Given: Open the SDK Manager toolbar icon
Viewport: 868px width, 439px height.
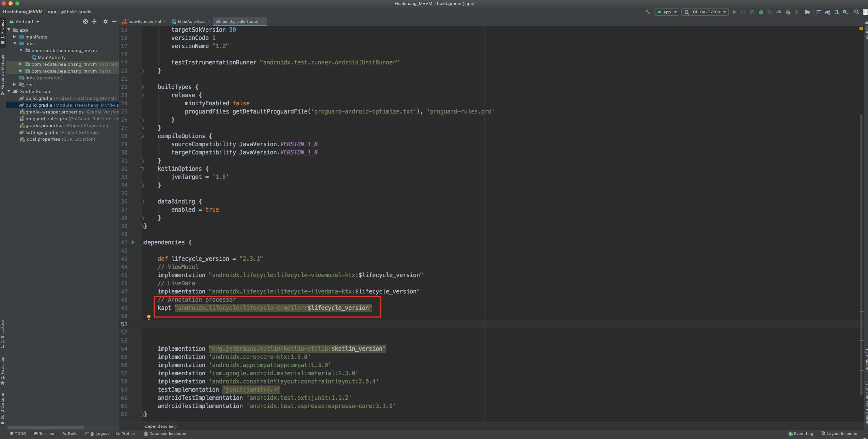Looking at the screenshot, I should coord(845,12).
